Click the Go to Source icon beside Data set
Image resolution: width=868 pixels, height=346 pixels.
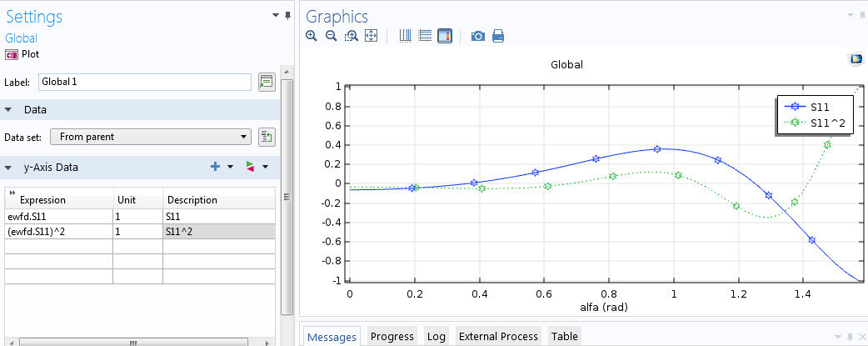[x=267, y=137]
